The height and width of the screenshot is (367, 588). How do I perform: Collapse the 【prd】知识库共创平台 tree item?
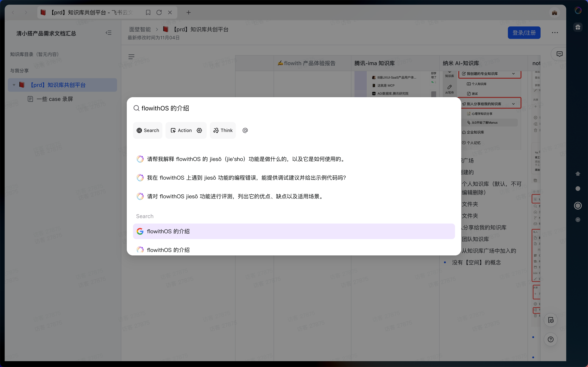click(x=14, y=85)
